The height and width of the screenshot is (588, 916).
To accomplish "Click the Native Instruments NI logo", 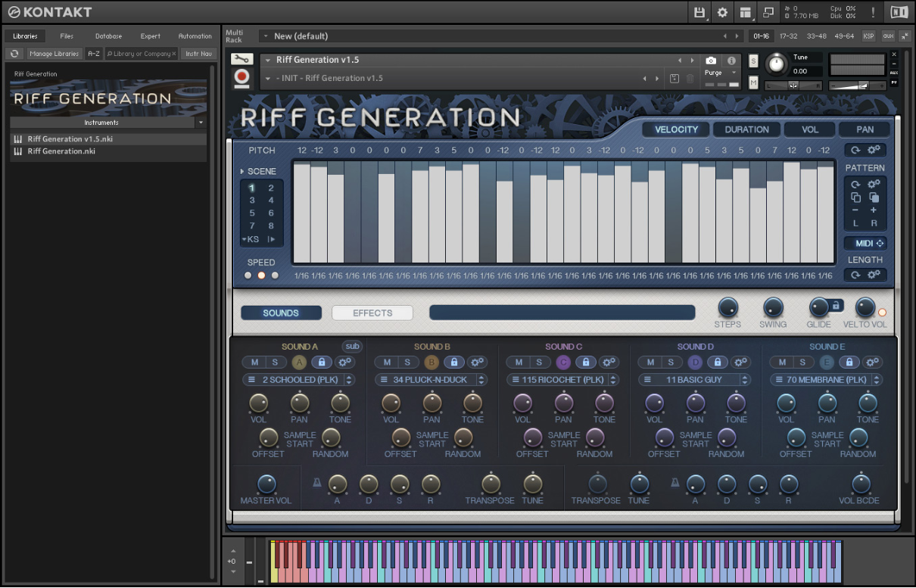I will pos(899,12).
